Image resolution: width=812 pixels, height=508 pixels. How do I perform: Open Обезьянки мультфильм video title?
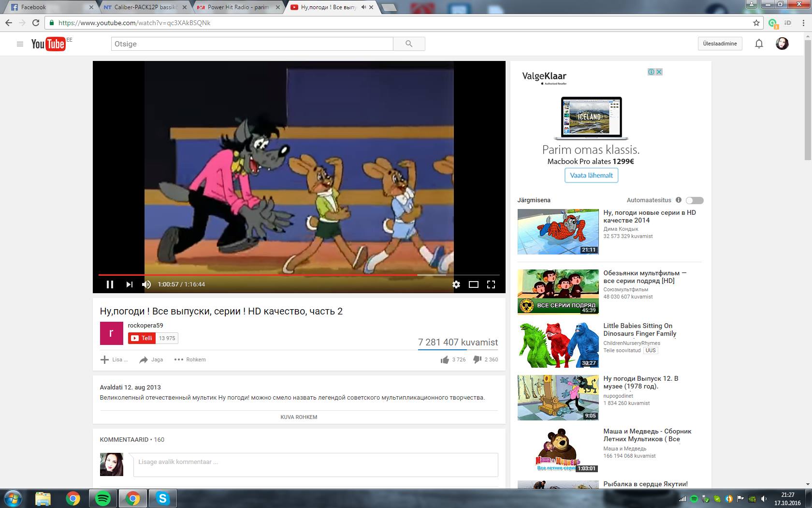[x=645, y=277]
